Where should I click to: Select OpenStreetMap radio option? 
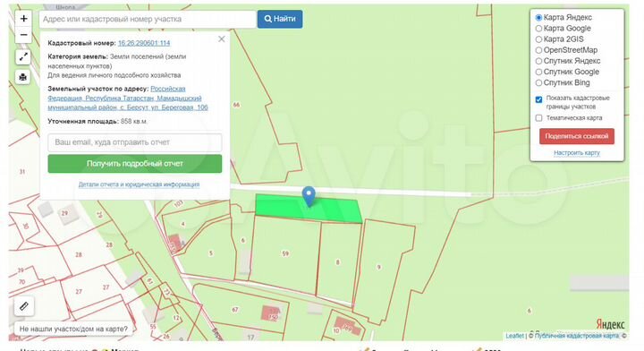538,50
